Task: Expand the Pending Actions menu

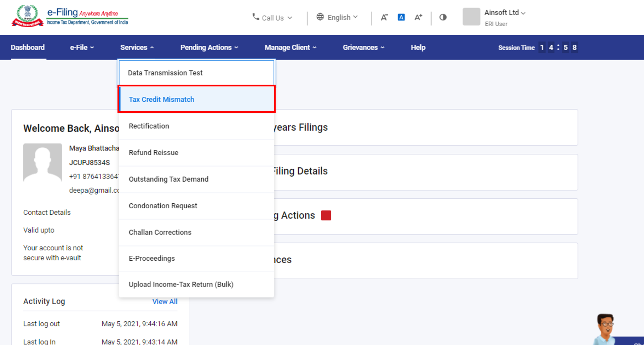Action: coord(209,47)
